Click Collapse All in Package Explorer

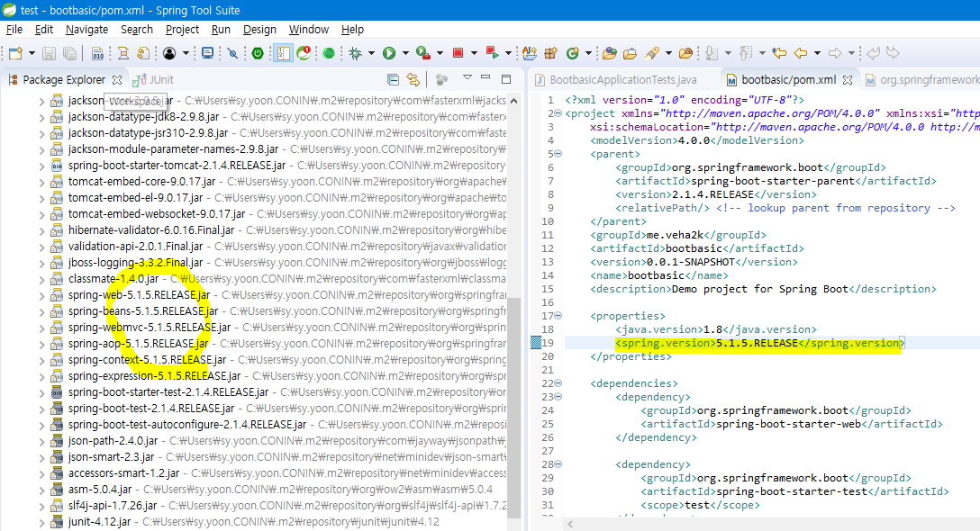393,79
